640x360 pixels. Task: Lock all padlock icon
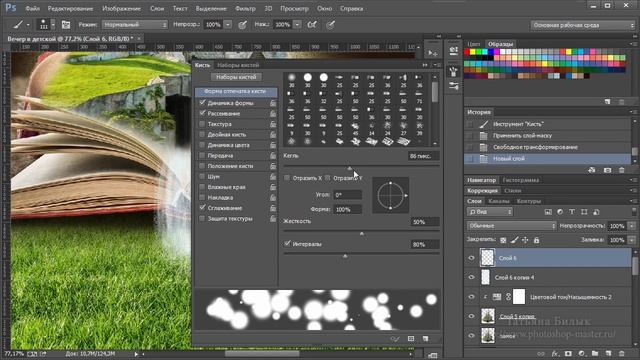click(536, 240)
